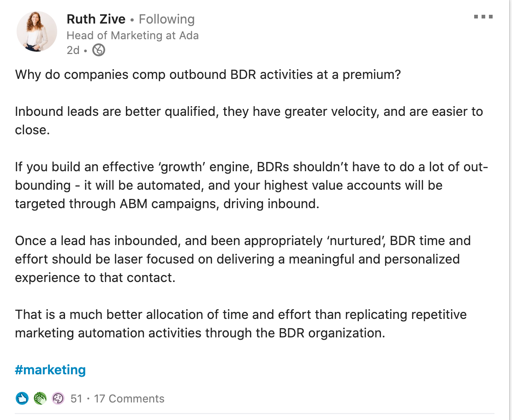This screenshot has width=512, height=420.
Task: Click the phrase 'ABM campaigns' in the post
Action: pos(169,204)
